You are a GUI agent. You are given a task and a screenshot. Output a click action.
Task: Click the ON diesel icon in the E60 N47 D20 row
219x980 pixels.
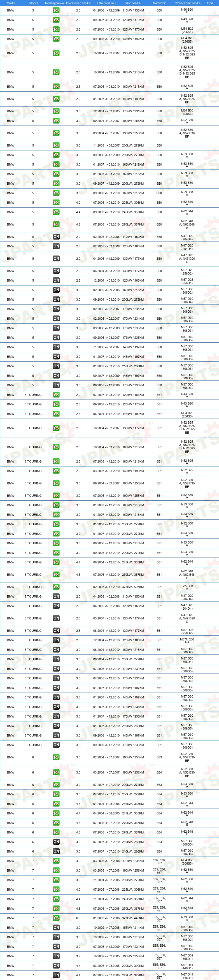click(56, 259)
